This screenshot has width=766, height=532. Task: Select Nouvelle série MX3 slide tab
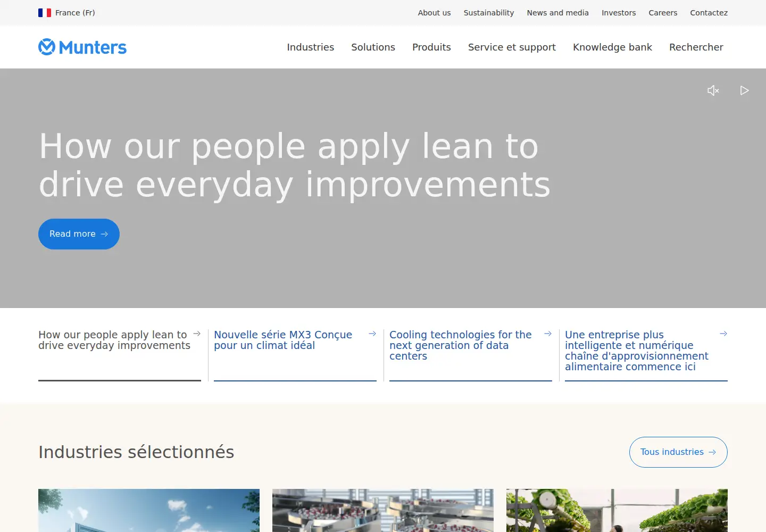tap(295, 355)
